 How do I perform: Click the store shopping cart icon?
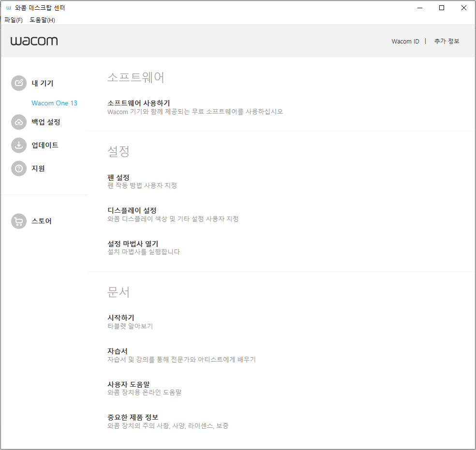[x=19, y=221]
